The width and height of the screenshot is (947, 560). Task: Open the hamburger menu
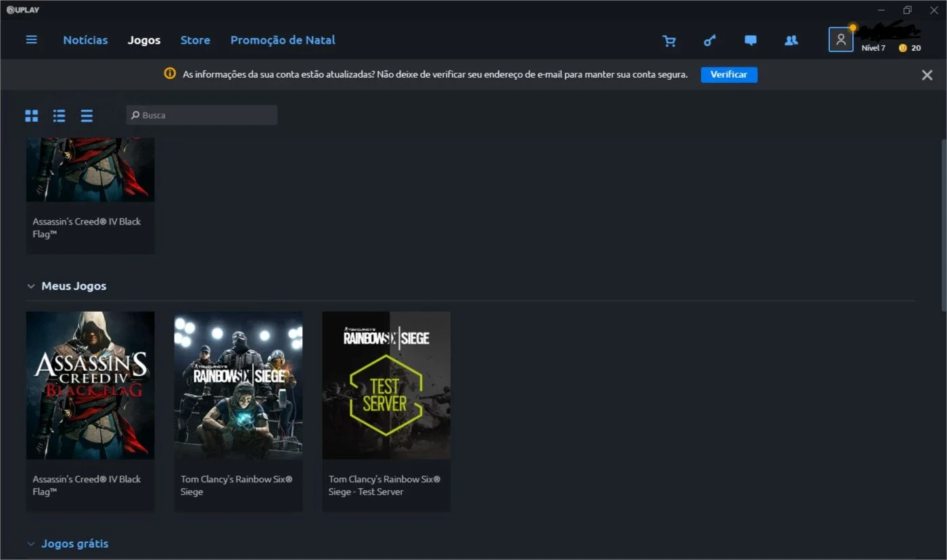click(32, 40)
